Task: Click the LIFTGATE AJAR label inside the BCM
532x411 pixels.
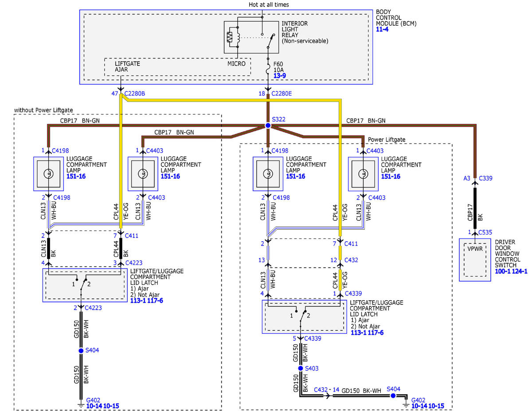Action: click(x=127, y=67)
